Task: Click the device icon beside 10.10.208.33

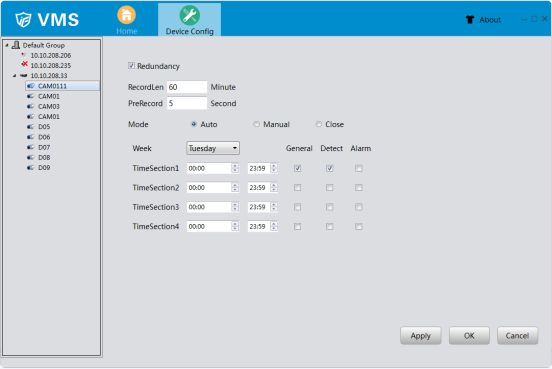Action: [24, 75]
